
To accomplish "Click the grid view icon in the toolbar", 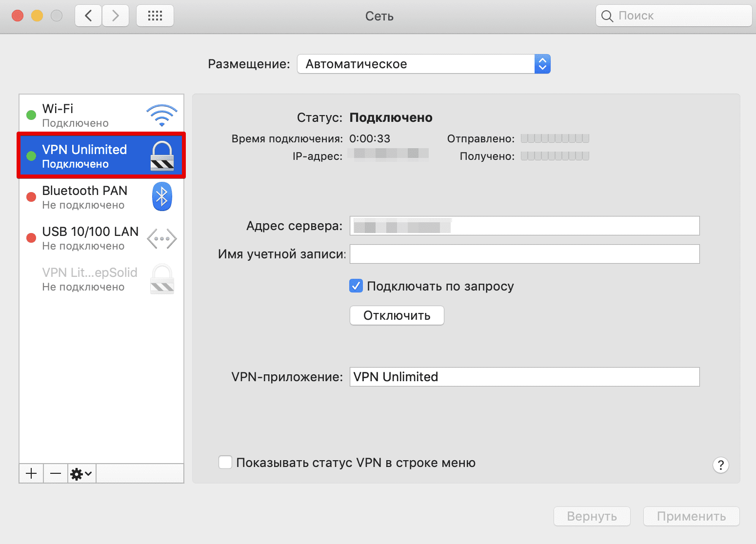I will click(x=155, y=15).
